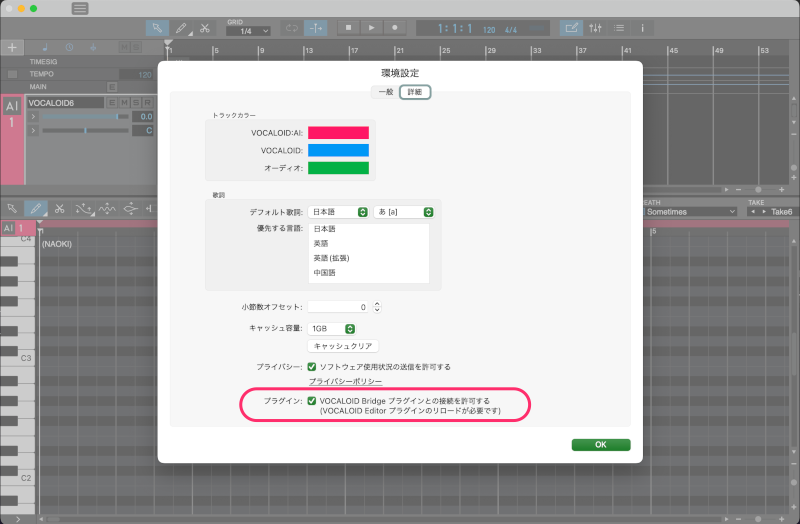The height and width of the screenshot is (524, 800).
Task: Click the measure offset stepper arrows
Action: pyautogui.click(x=377, y=307)
